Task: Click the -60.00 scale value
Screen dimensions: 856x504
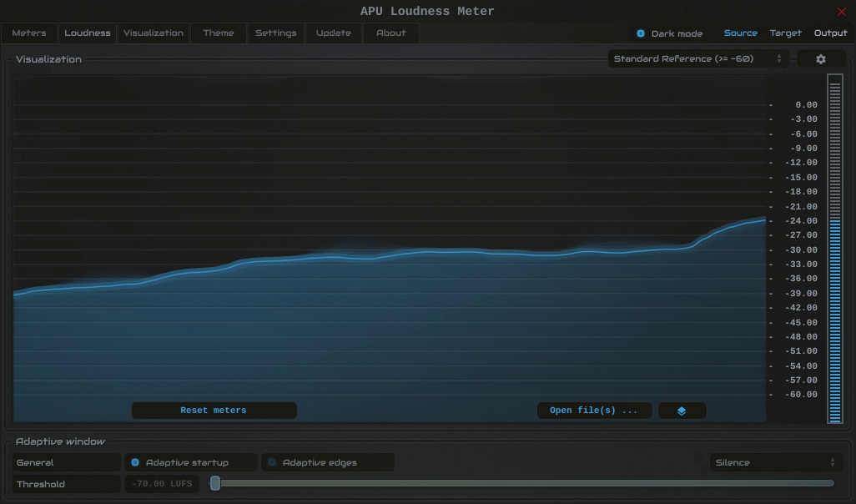Action: pyautogui.click(x=801, y=395)
